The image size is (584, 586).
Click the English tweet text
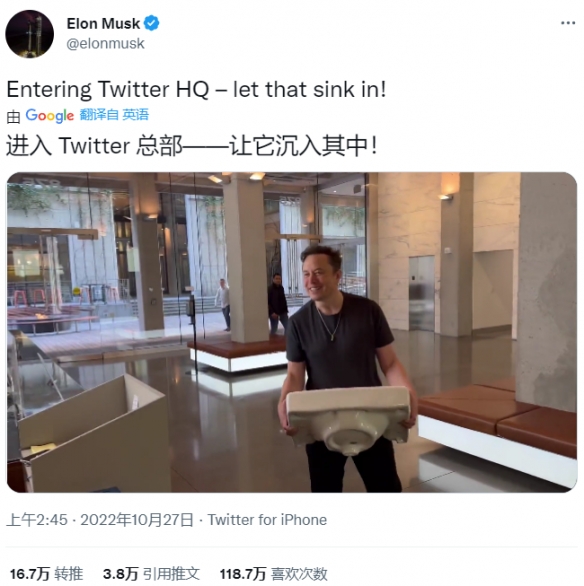coord(197,90)
